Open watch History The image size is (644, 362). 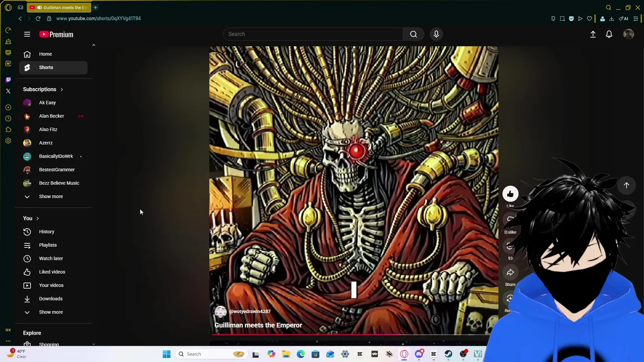click(x=53, y=232)
